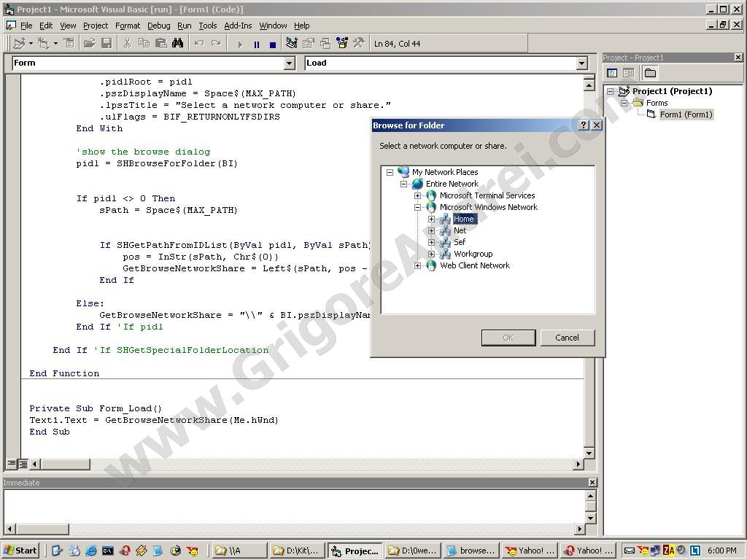Open Find with the binoculars icon
Image resolution: width=747 pixels, height=560 pixels.
(178, 43)
